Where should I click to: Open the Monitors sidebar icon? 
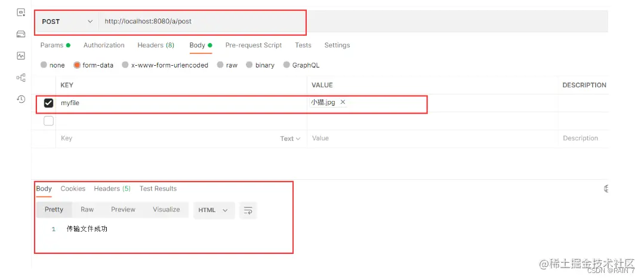click(21, 56)
